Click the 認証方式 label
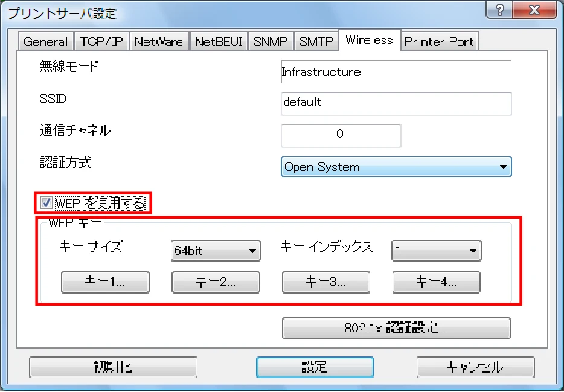The image size is (564, 392). pos(65,162)
